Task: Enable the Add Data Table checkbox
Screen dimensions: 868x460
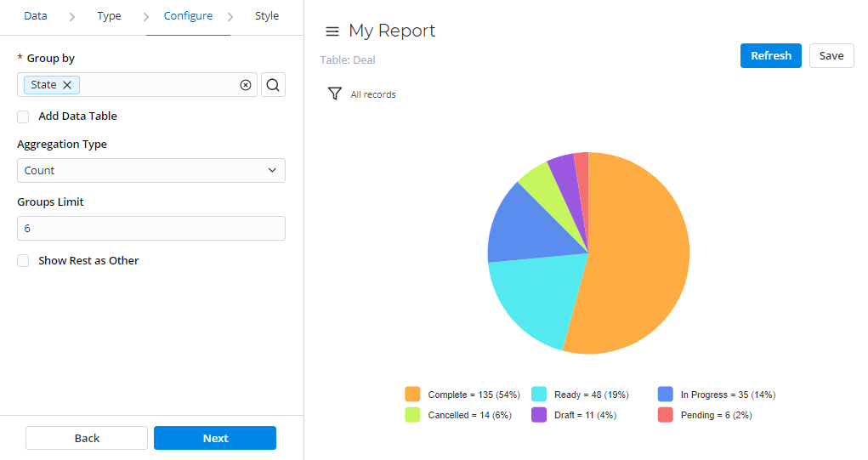Action: point(24,116)
